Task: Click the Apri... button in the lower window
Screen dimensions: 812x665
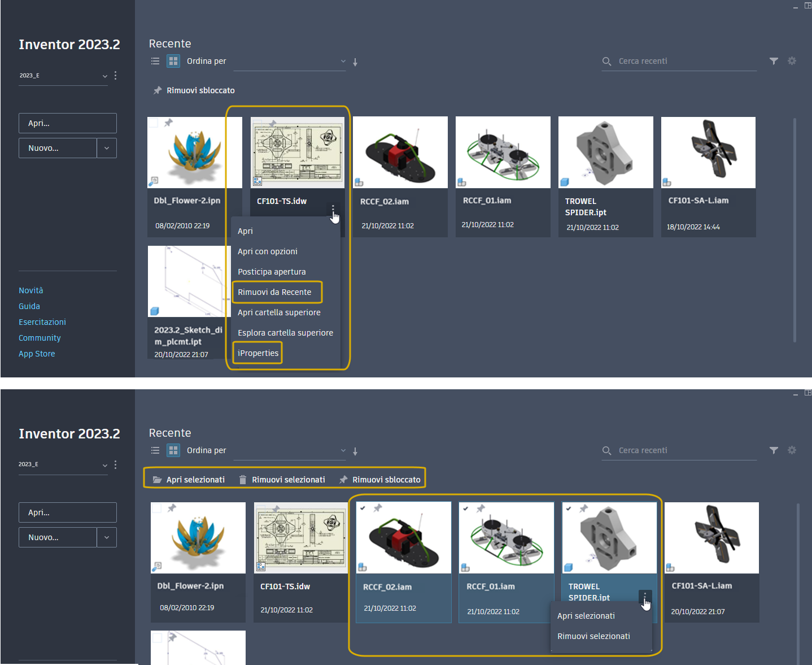Action: 68,512
